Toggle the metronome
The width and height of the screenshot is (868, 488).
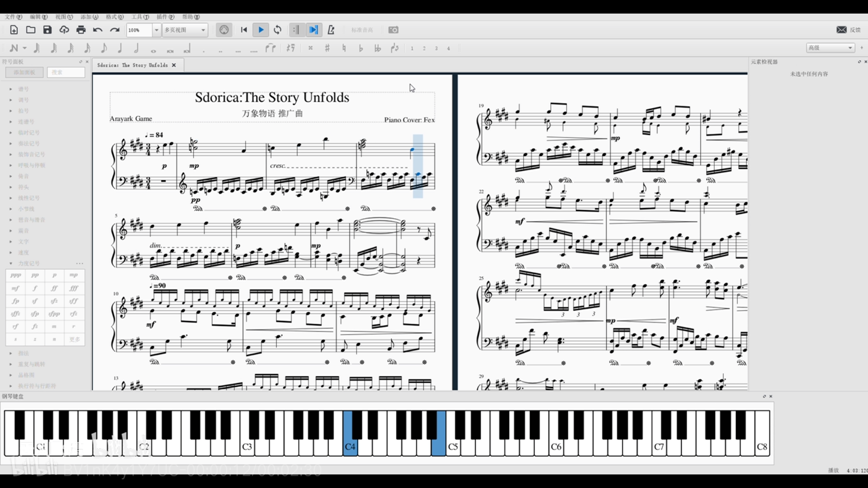coord(331,30)
